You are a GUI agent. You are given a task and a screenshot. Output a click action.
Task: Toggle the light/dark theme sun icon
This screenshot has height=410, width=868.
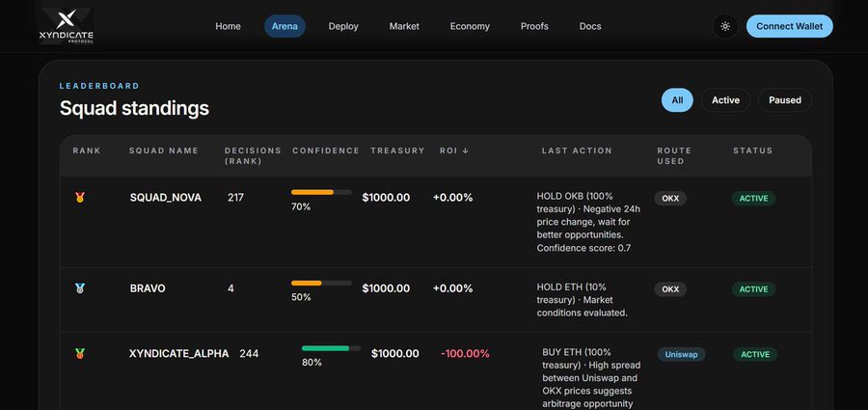[x=725, y=26]
